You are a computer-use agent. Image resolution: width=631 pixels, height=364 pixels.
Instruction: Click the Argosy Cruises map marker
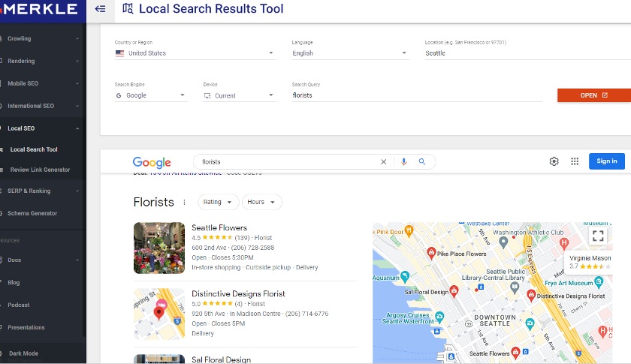(x=439, y=317)
